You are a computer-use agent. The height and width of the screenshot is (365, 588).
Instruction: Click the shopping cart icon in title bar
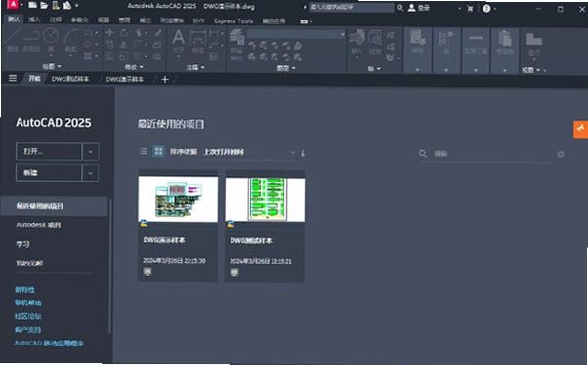pos(470,9)
